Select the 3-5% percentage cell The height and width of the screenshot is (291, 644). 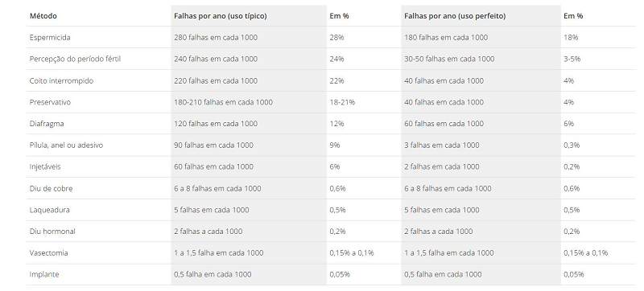pos(572,59)
